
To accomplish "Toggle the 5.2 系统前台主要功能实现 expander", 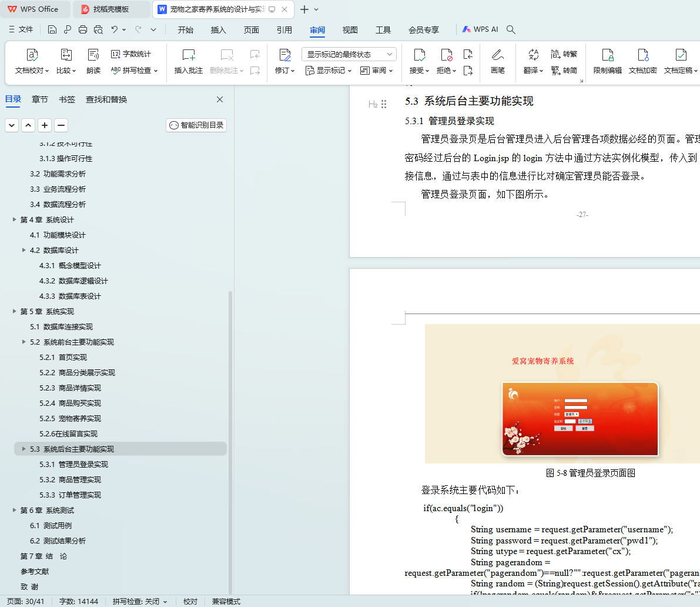I will click(x=24, y=342).
